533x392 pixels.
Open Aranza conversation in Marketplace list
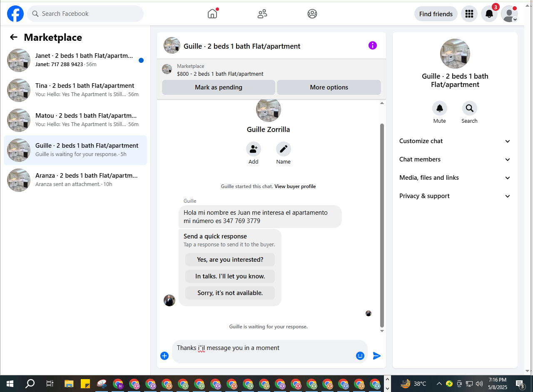tap(75, 180)
